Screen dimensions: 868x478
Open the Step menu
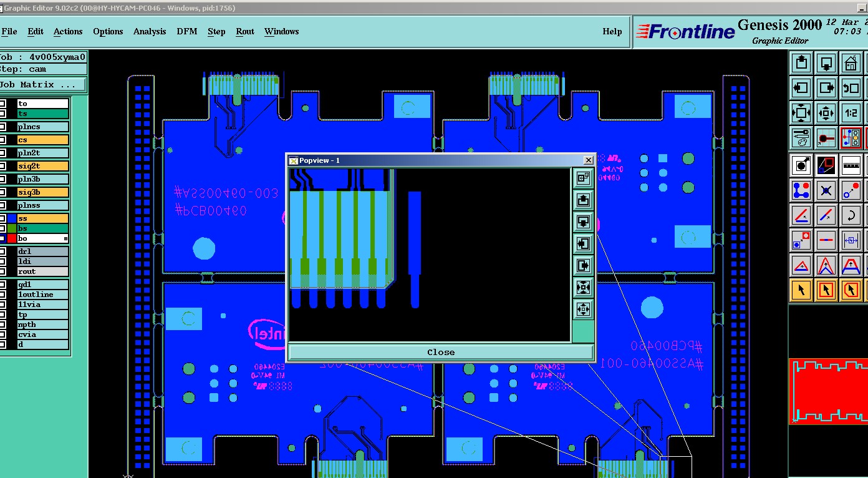(x=216, y=31)
